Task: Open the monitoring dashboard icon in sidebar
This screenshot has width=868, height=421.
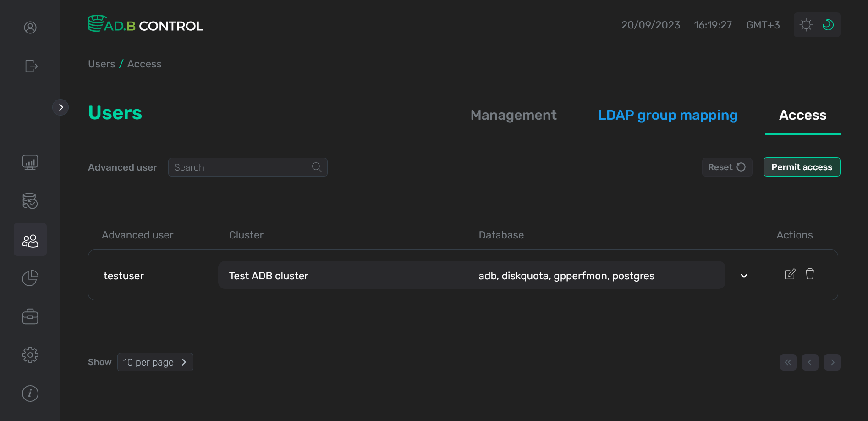Action: [30, 162]
